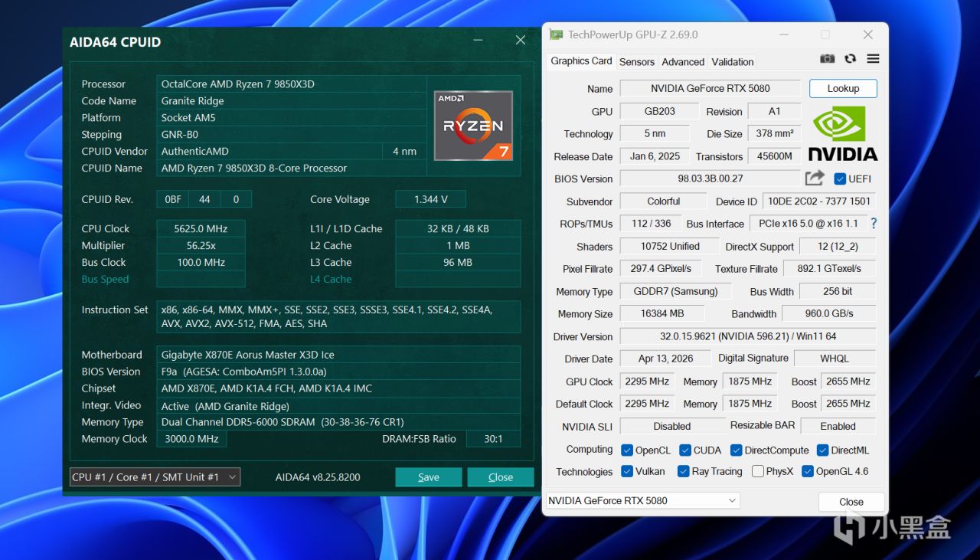
Task: Take a GPU-Z screenshot with the camera icon
Action: 827,59
